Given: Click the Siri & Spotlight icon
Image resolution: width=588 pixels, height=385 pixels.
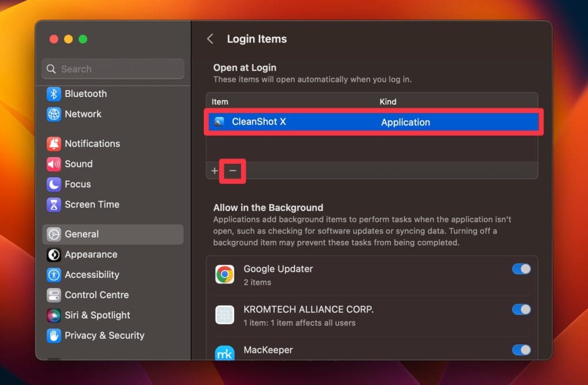Looking at the screenshot, I should click(53, 315).
